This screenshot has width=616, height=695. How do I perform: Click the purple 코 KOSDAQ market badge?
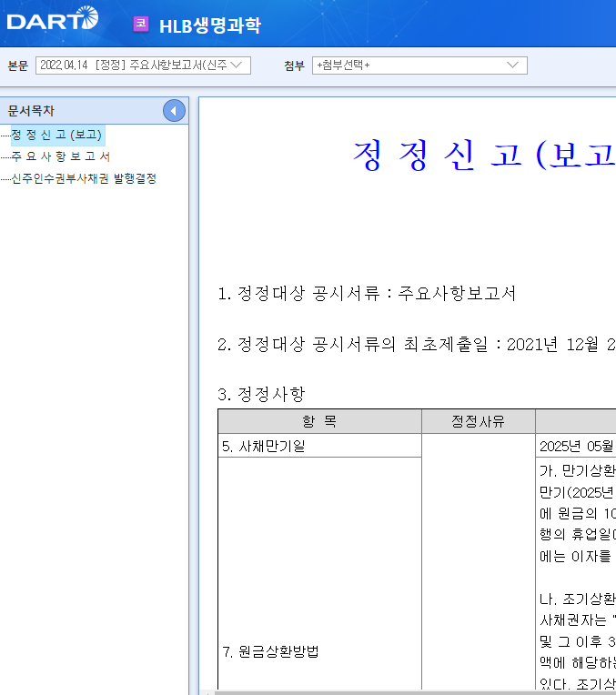(x=141, y=24)
